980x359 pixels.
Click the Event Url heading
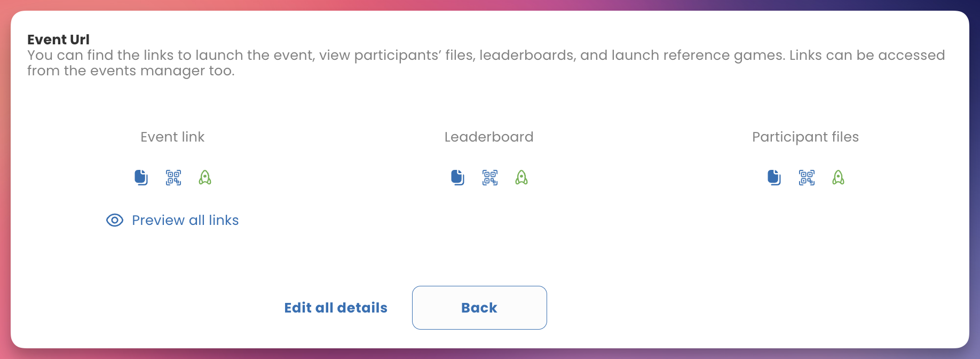[x=58, y=40]
